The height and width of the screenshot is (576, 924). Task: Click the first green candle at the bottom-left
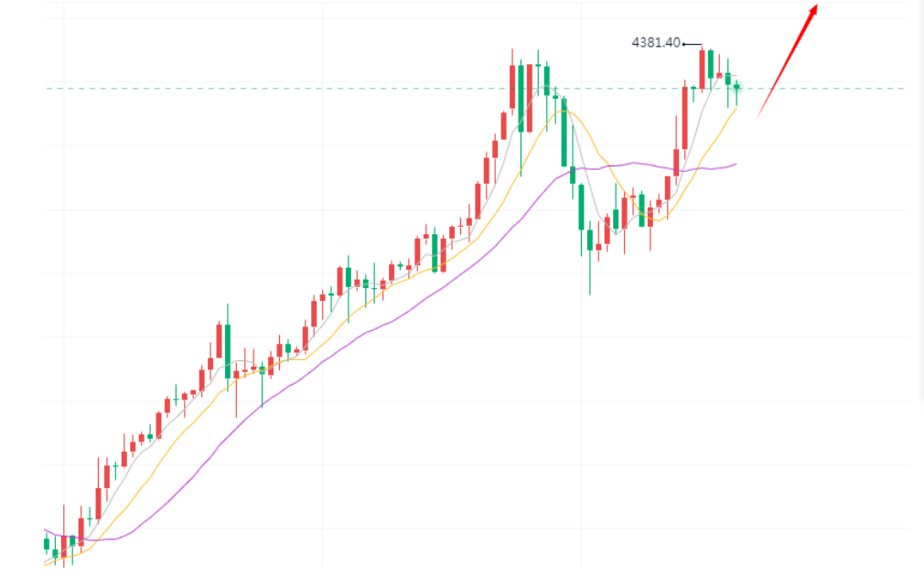[47, 544]
